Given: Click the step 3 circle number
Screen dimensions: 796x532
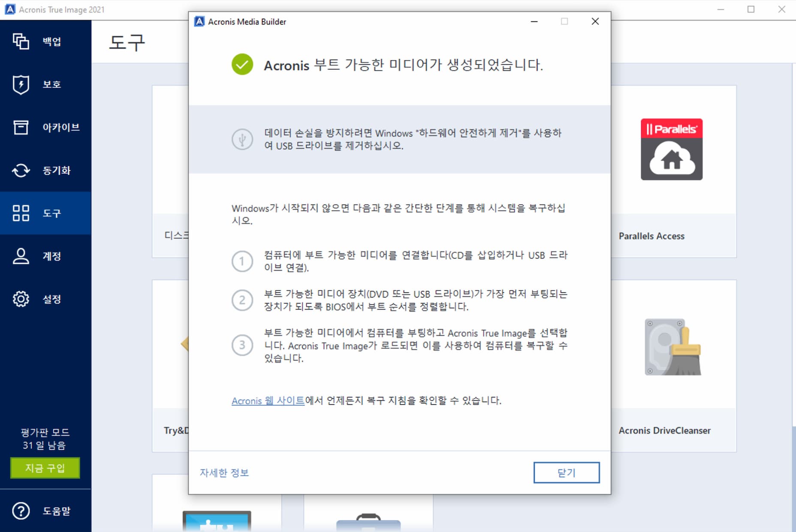Looking at the screenshot, I should (242, 345).
